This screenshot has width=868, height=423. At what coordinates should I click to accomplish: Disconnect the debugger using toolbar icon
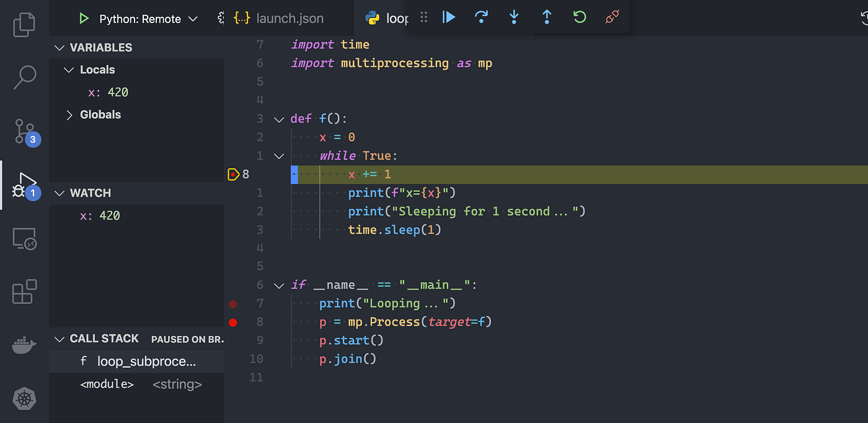point(611,17)
